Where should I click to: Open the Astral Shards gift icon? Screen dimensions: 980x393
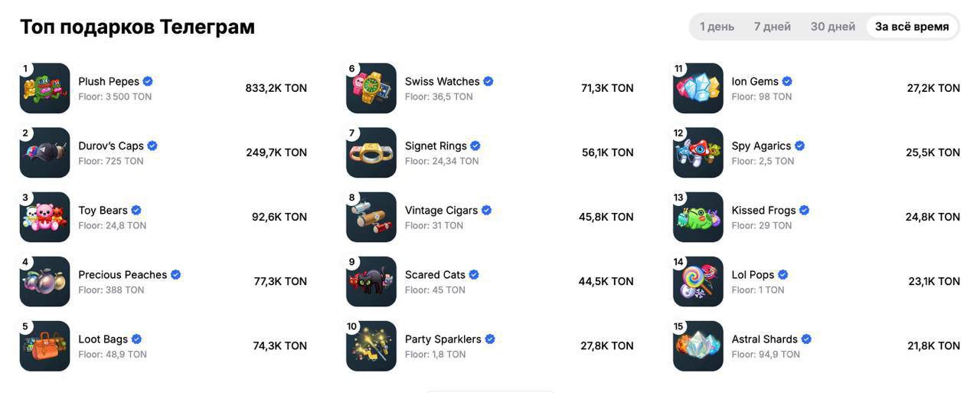(698, 346)
